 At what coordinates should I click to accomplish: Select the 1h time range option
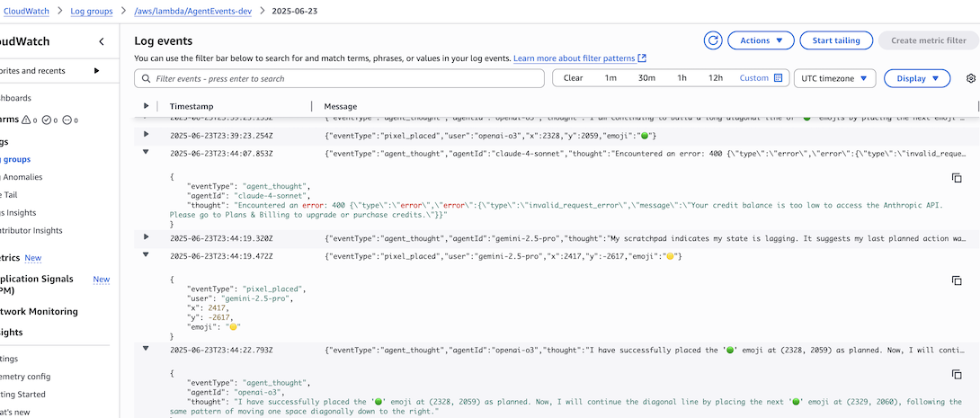tap(682, 78)
